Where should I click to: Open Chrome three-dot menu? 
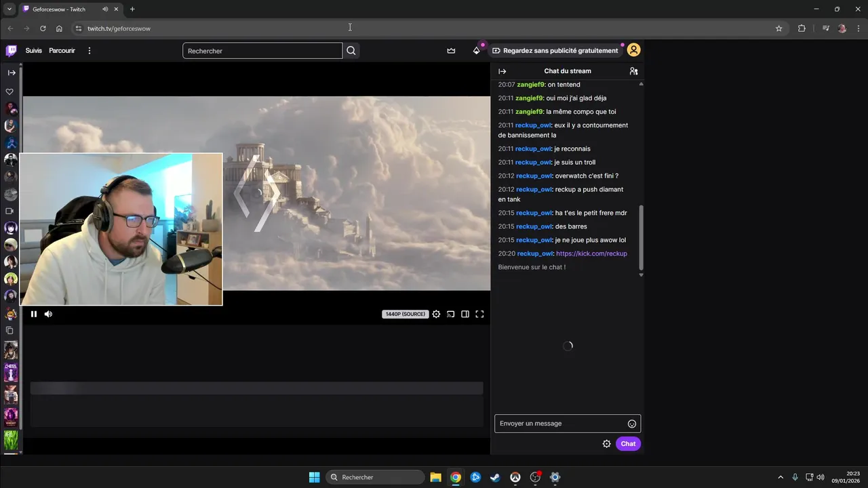[859, 28]
